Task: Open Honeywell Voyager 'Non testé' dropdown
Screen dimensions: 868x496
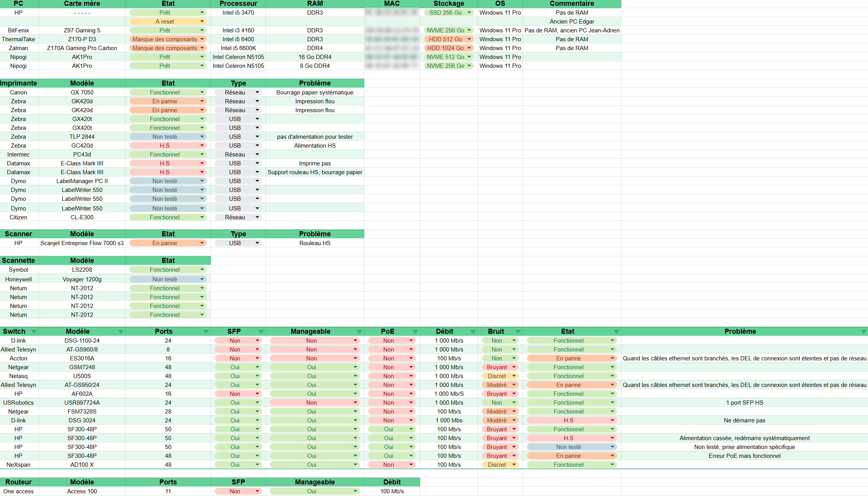Action: pos(168,279)
